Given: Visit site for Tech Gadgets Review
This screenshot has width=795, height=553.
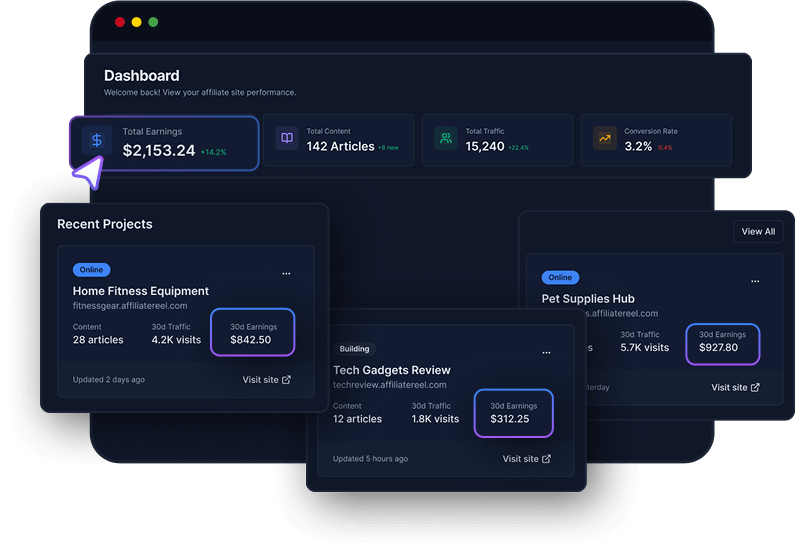Looking at the screenshot, I should point(527,459).
